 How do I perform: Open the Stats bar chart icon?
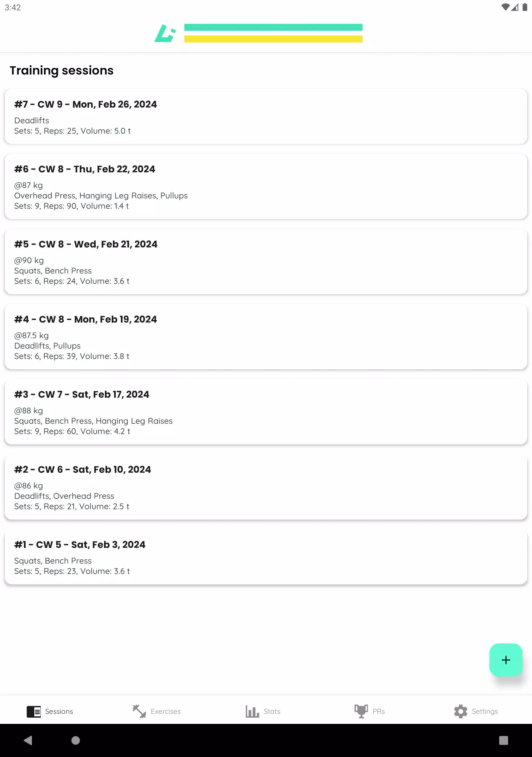252,711
